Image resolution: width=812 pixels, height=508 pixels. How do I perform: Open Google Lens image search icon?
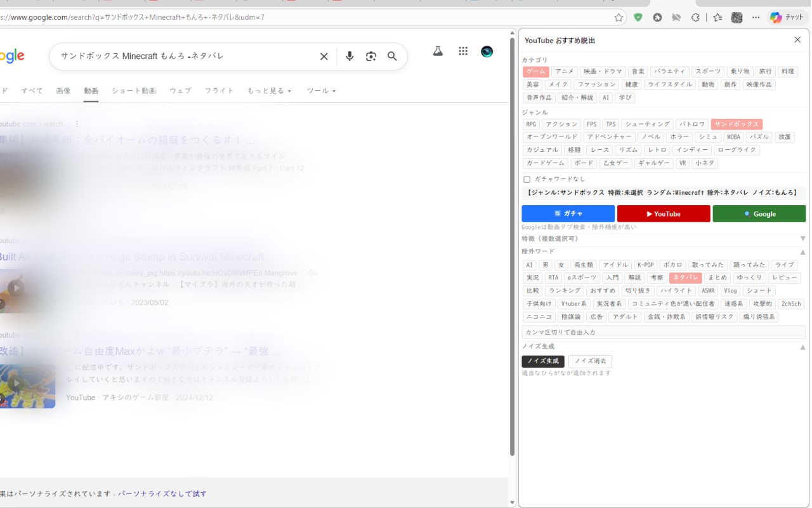371,57
